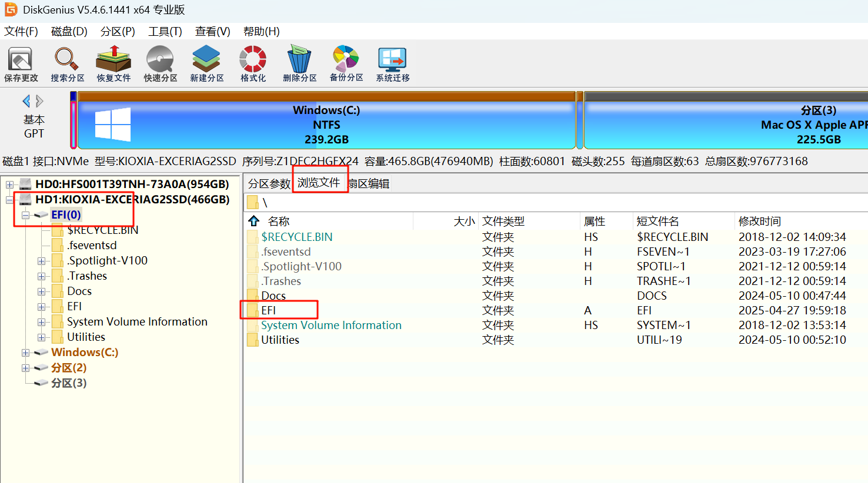Screen dimensions: 868x483
Task: Click the drive icon of 分区(3) in the tree
Action: coord(41,383)
